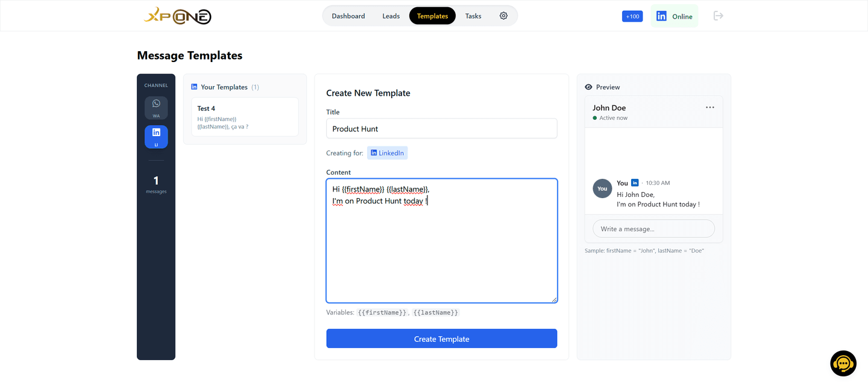
Task: Click the Write a message field
Action: tap(654, 229)
